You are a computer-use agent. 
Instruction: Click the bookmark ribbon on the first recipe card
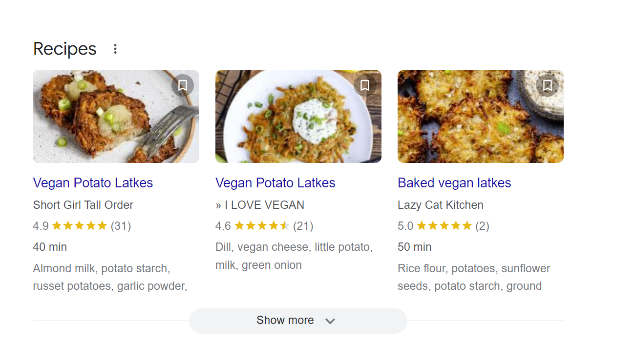[x=183, y=85]
